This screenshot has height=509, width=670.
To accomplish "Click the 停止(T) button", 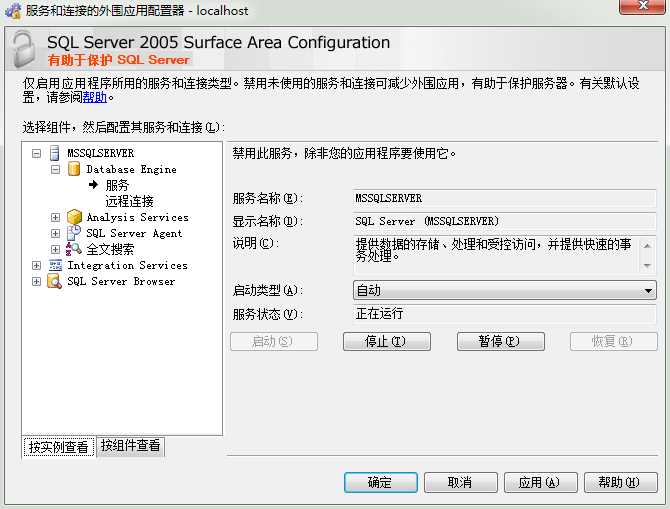I will (387, 341).
